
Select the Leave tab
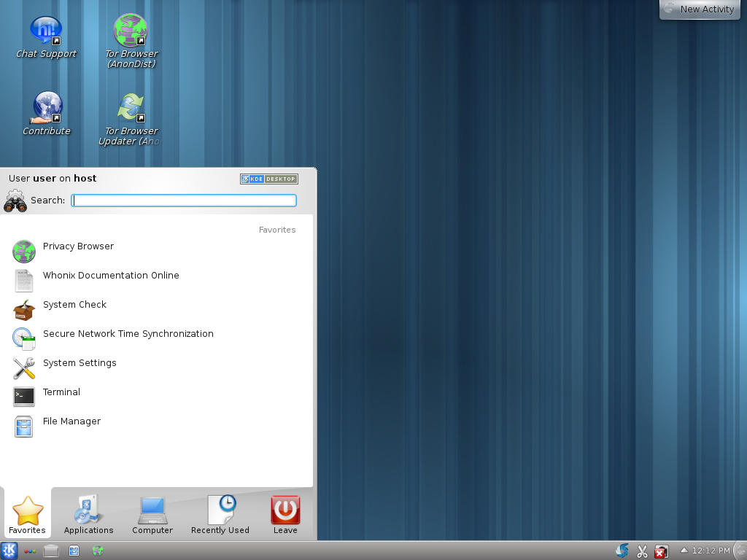285,515
